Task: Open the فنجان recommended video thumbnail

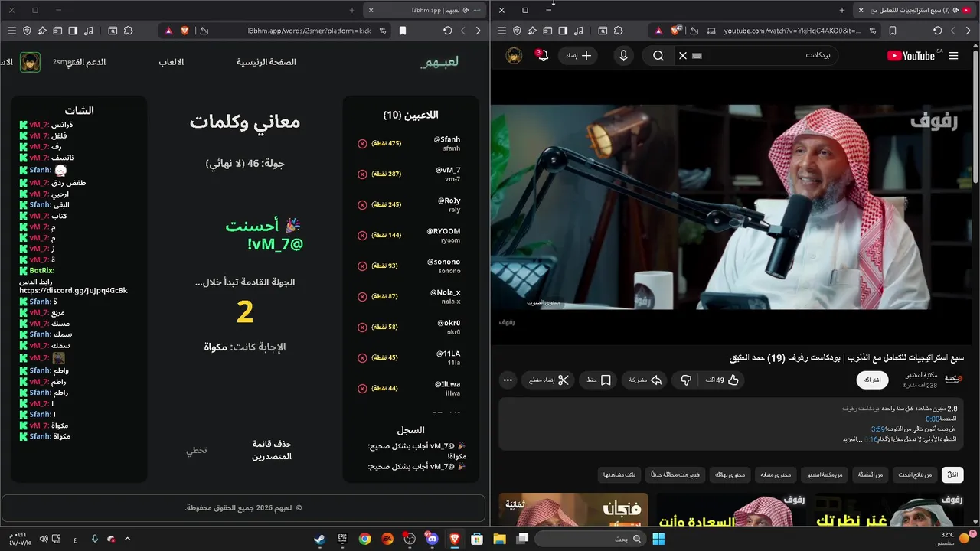Action: pos(573,510)
